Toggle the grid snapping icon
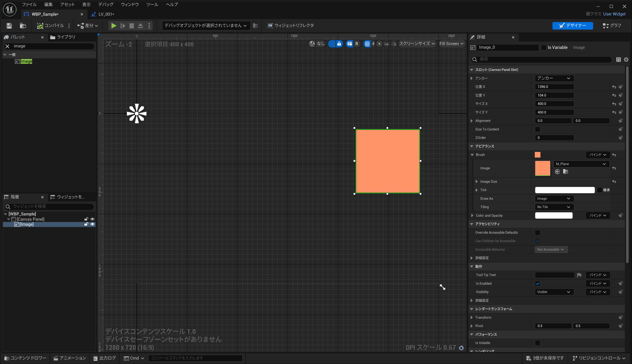 coord(367,44)
